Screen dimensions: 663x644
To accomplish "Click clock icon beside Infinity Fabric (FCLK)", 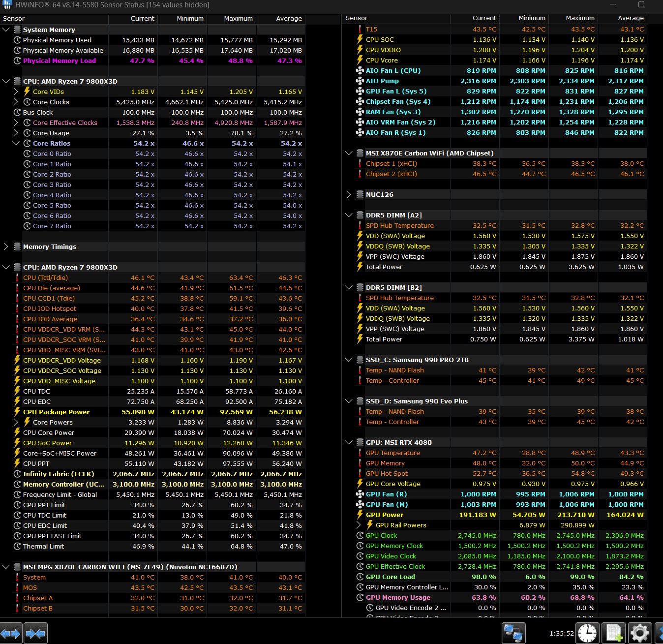I will point(17,474).
